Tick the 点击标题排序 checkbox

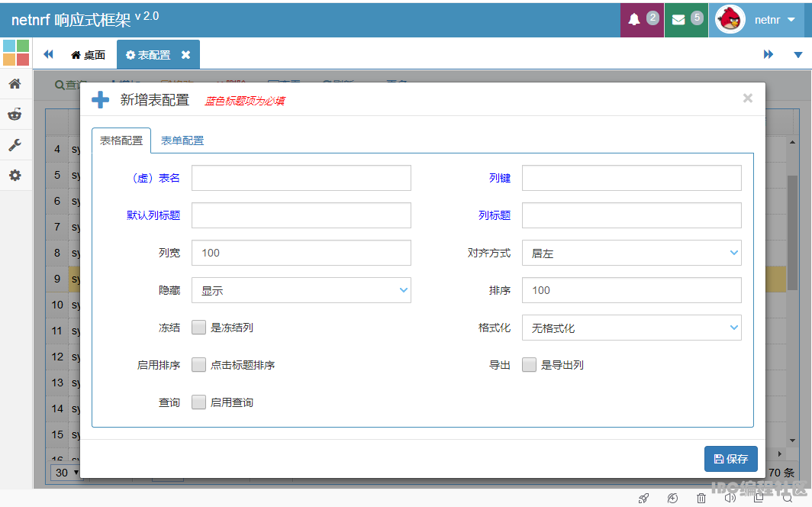[199, 364]
